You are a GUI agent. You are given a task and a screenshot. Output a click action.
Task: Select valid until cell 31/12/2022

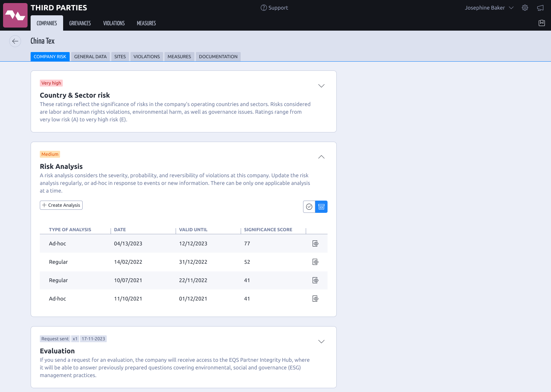(x=193, y=262)
